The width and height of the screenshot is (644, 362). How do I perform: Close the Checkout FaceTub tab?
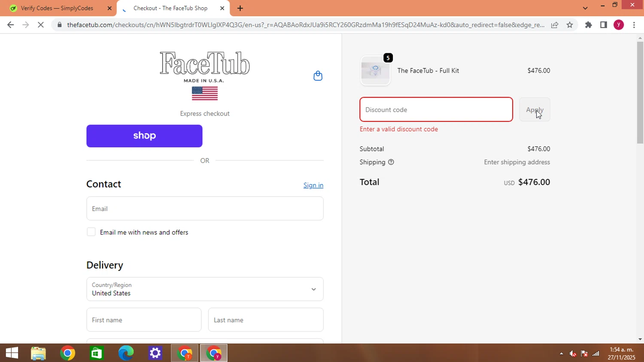pyautogui.click(x=222, y=8)
